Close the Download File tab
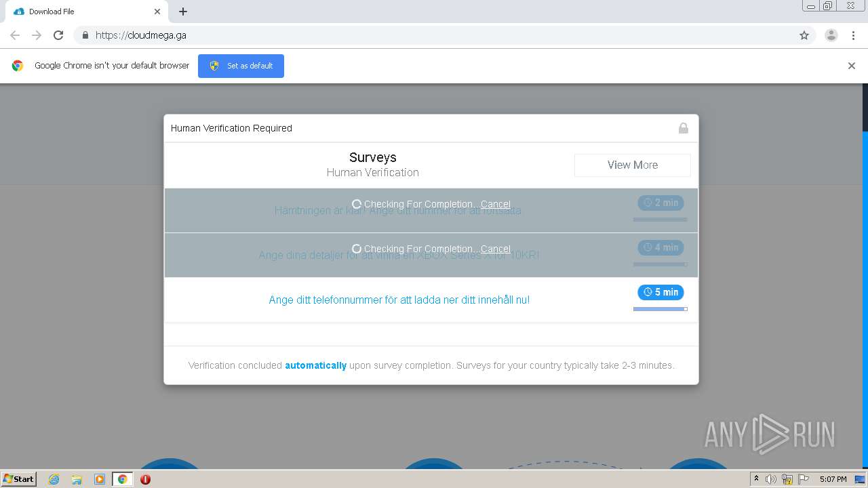The height and width of the screenshot is (488, 868). (x=157, y=12)
